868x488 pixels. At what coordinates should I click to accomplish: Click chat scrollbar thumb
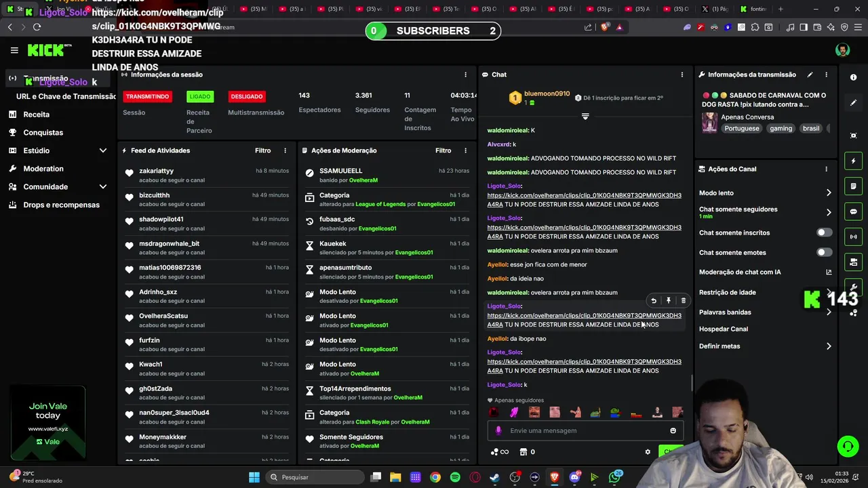pos(691,383)
